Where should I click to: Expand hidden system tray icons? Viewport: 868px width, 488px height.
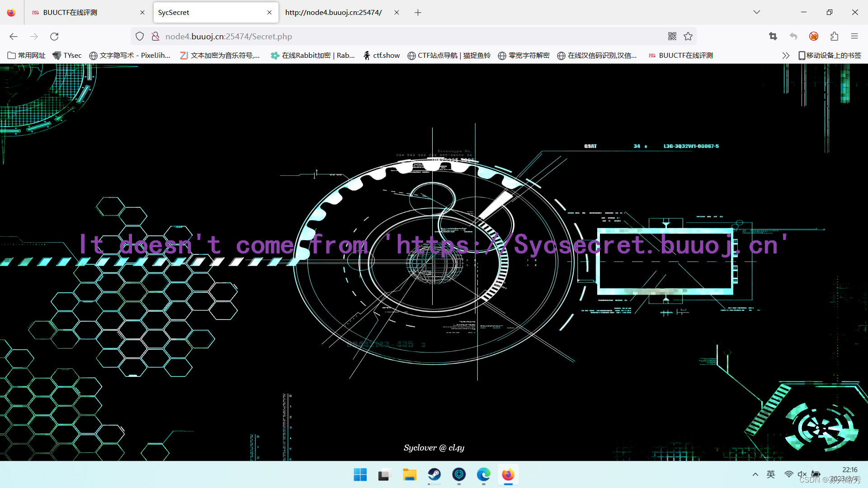(755, 474)
